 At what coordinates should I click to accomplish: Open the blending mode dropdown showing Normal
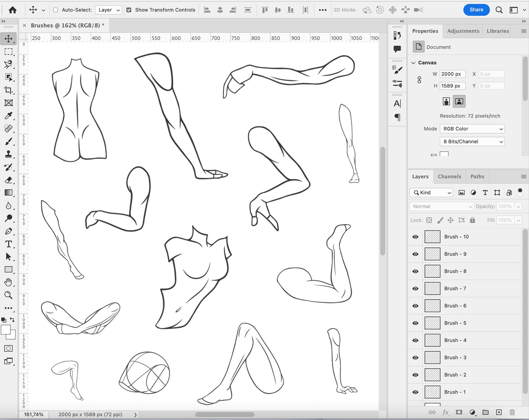click(x=441, y=206)
